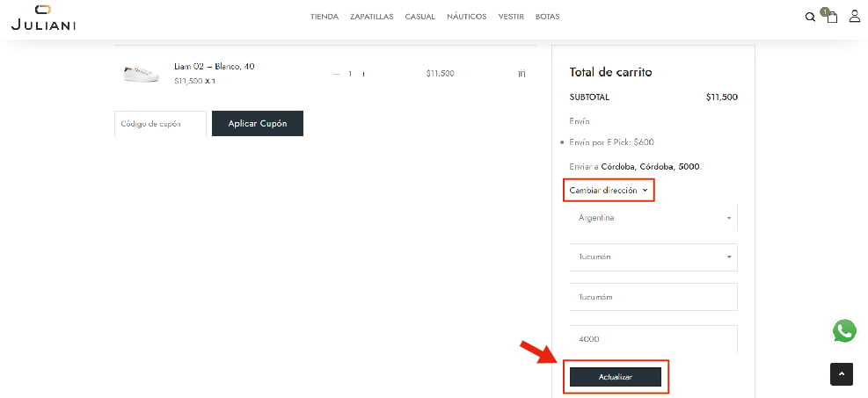Viewport: 868px width, 398px height.
Task: Remove Liam 02 with the trash icon
Action: (522, 74)
